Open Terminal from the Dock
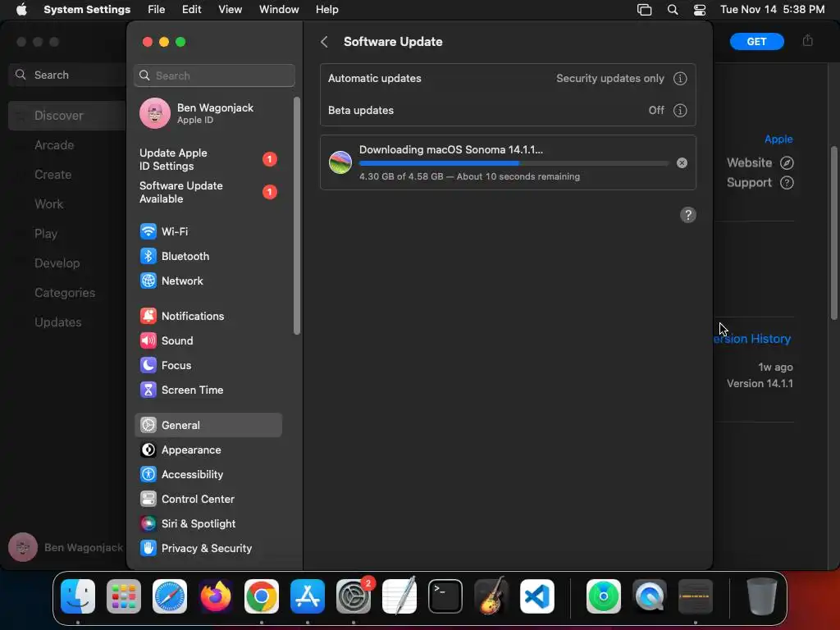This screenshot has height=630, width=840. click(445, 597)
